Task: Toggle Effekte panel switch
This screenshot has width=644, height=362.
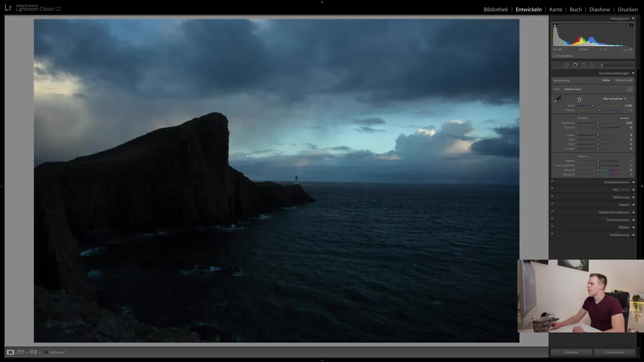Action: (552, 227)
